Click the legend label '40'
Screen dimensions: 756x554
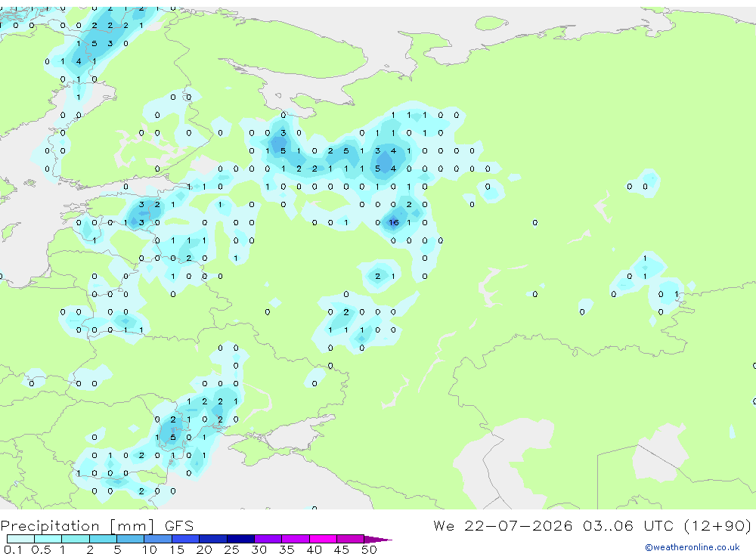click(314, 549)
